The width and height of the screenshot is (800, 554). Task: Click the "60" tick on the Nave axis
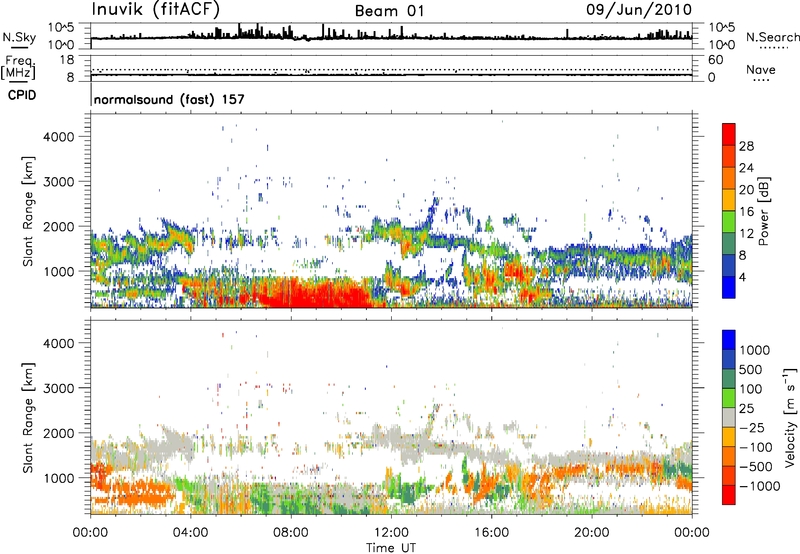(x=715, y=60)
